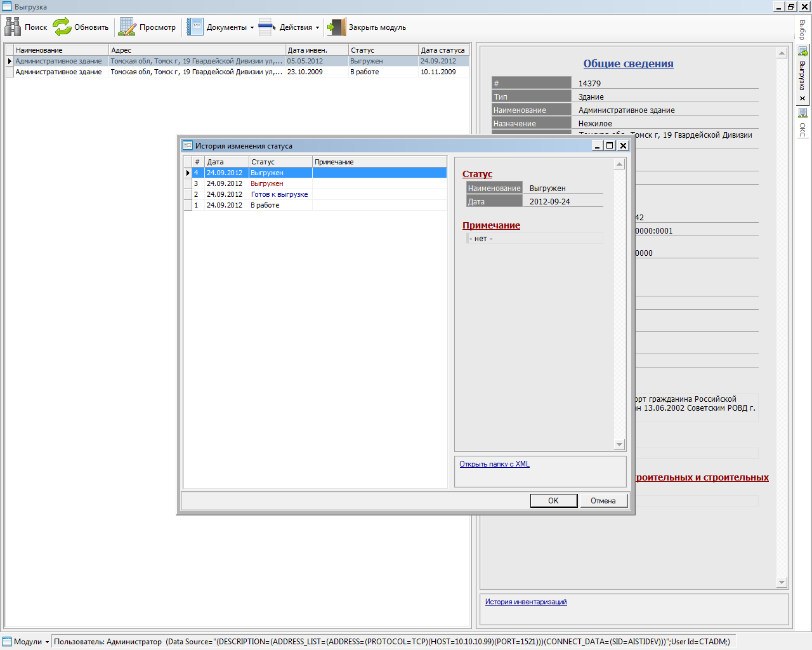Image resolution: width=812 pixels, height=650 pixels.
Task: Expand the Действия dropdown arrow
Action: pos(317,28)
